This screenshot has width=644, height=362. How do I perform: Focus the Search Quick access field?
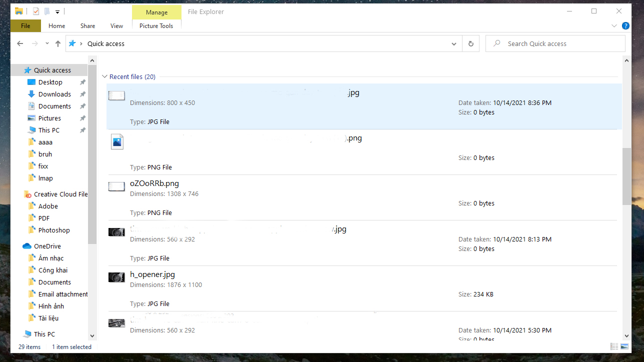(x=555, y=43)
